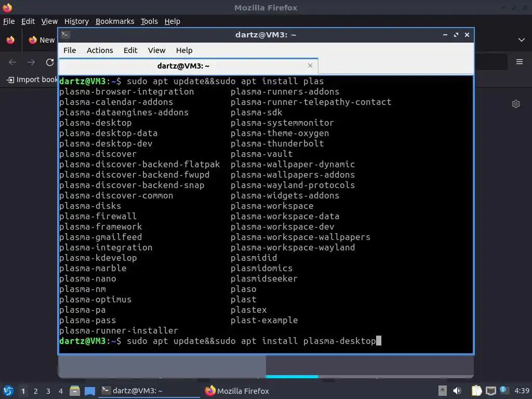
Task: Open Firefox Bookmarks menu
Action: pyautogui.click(x=115, y=21)
